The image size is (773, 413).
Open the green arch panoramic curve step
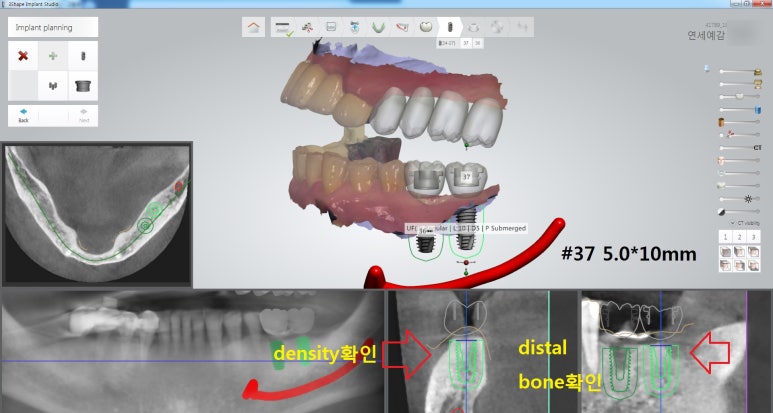pos(378,27)
